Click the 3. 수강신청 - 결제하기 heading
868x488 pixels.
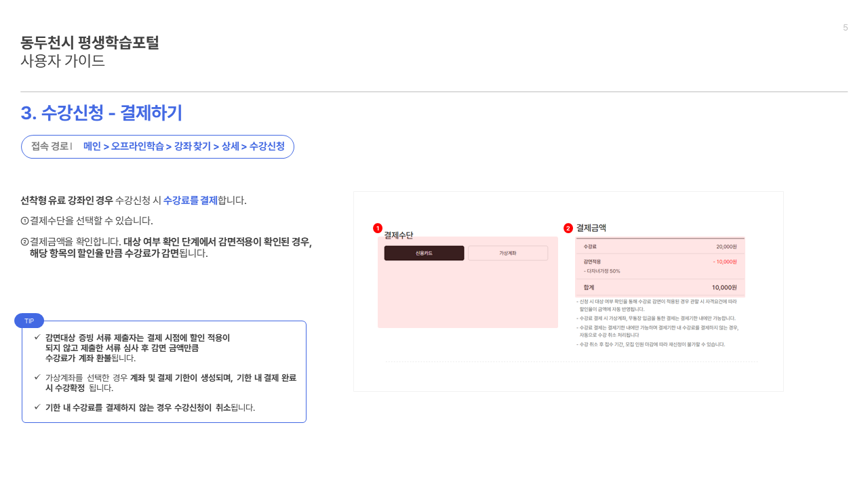click(x=102, y=113)
